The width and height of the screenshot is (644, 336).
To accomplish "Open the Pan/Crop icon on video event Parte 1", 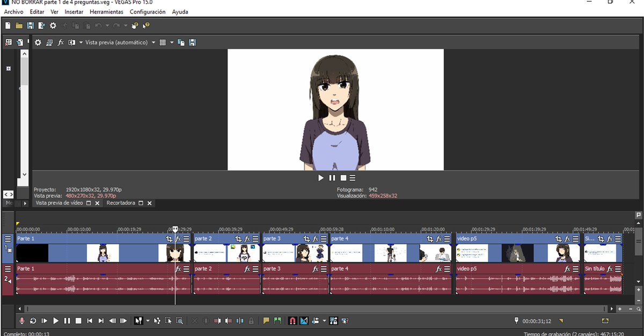I will [x=170, y=239].
